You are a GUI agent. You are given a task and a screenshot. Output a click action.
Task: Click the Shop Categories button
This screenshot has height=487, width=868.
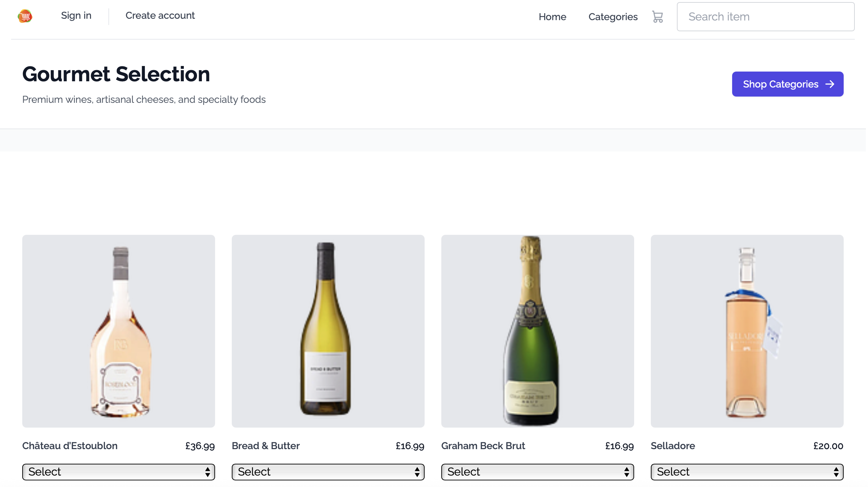tap(788, 84)
